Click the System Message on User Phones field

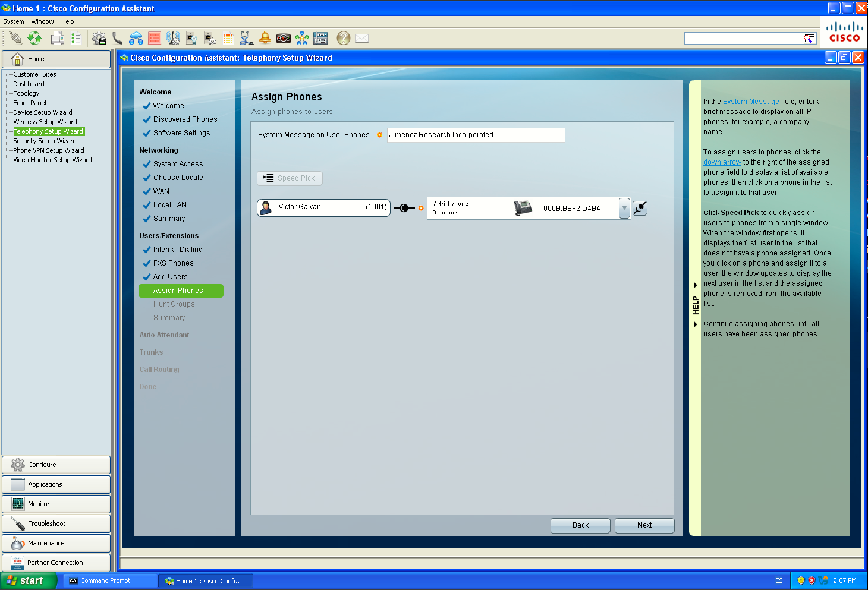coord(476,135)
